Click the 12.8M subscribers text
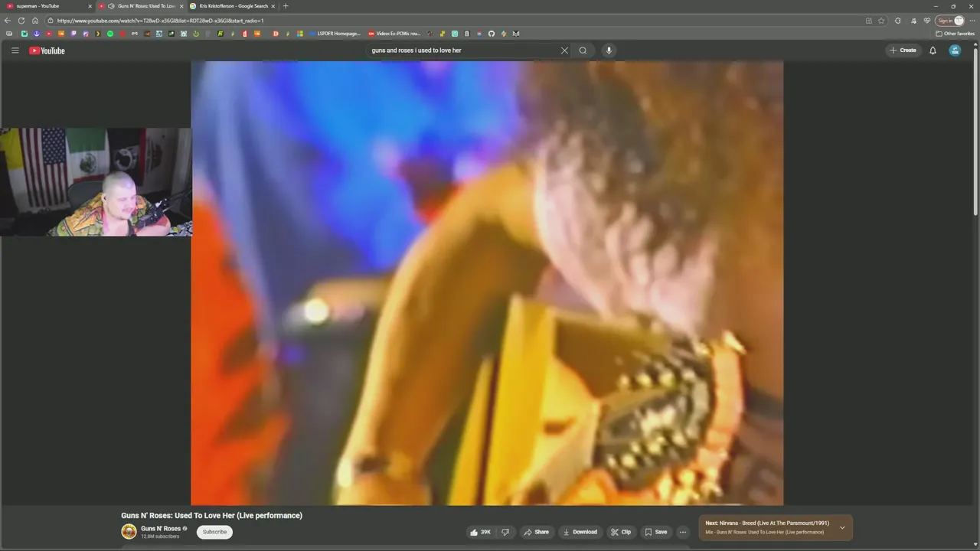The image size is (980, 551). [160, 536]
